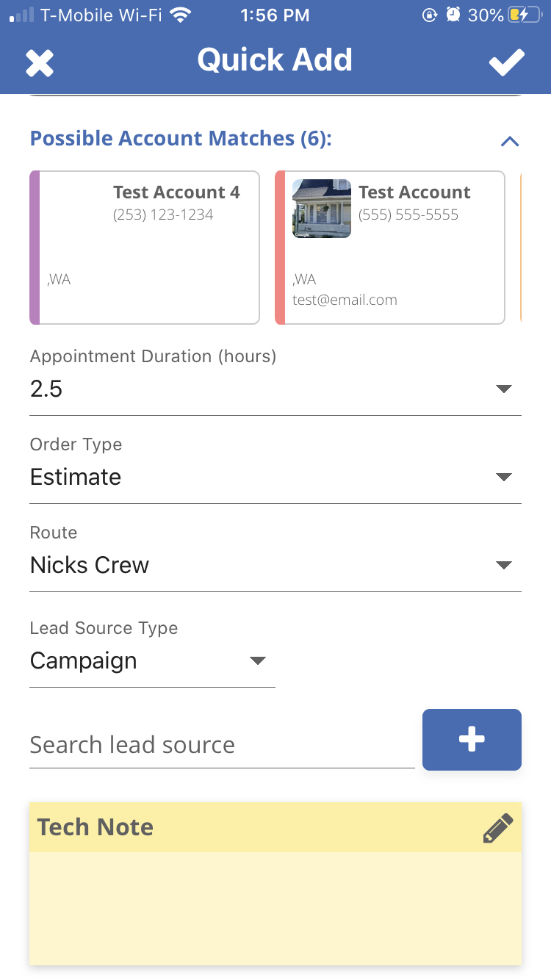
Task: Tap inside the yellow Tech Note body
Action: [x=275, y=907]
